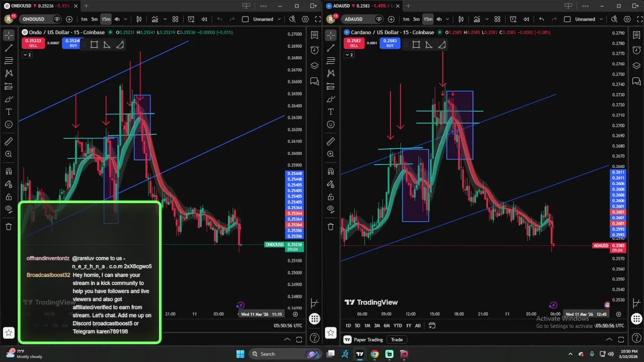Viewport: 644px width, 362px height.
Task: Open Chrome from the Windows taskbar
Action: (x=375, y=354)
